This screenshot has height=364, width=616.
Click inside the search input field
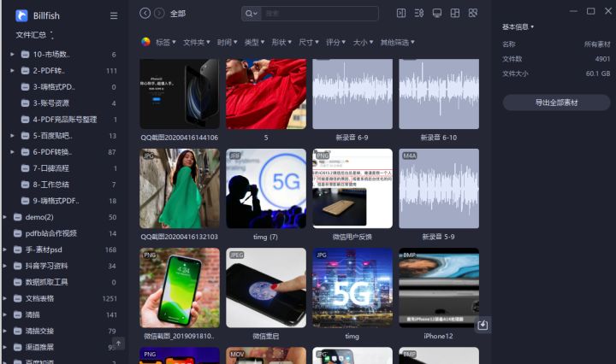pos(320,14)
